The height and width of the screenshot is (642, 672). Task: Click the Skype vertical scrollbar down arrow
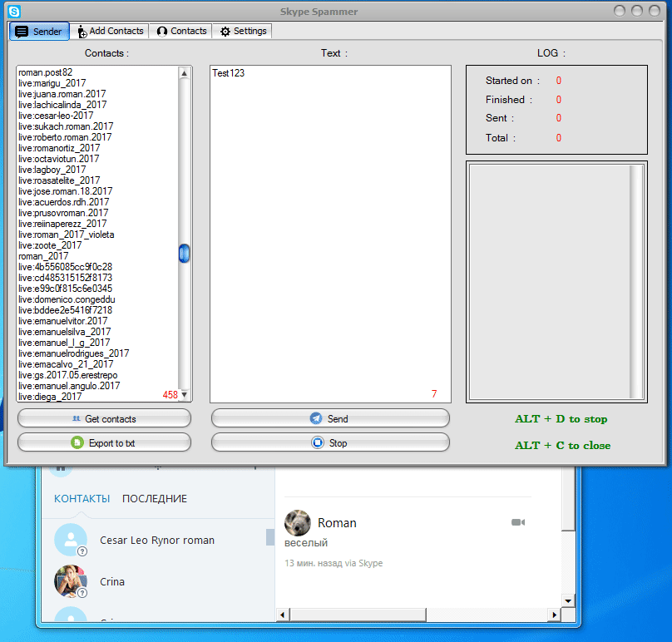click(x=568, y=601)
